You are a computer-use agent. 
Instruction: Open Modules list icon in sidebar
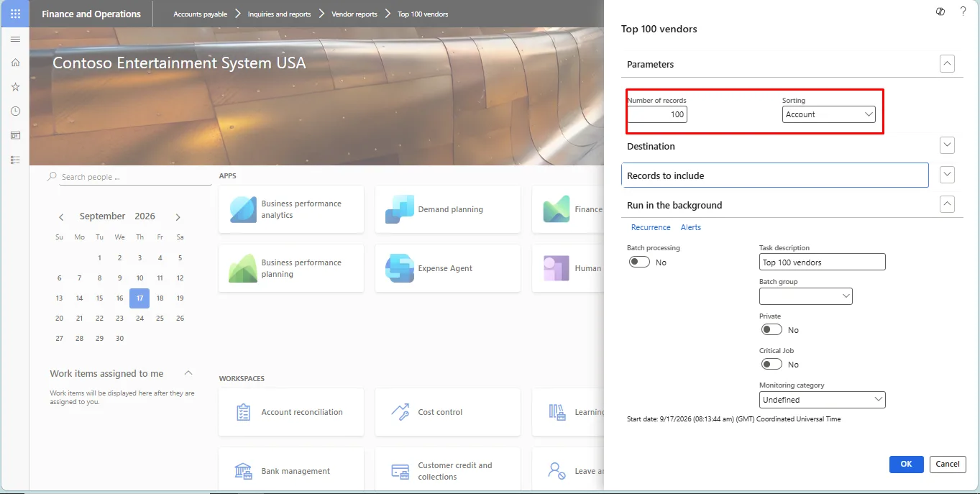pyautogui.click(x=15, y=160)
